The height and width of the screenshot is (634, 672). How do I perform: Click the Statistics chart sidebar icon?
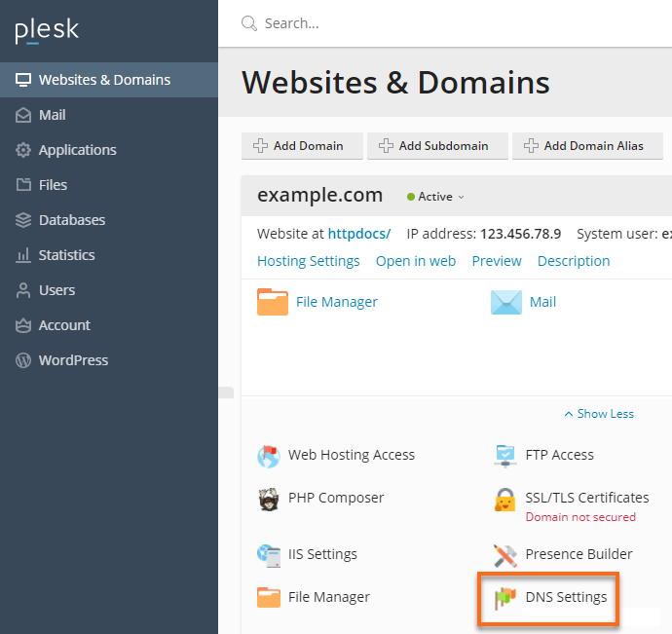point(23,255)
